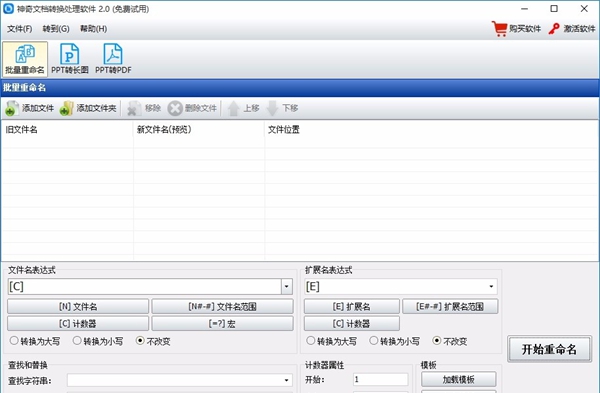This screenshot has height=393, width=600.
Task: Click the 添加文件 toolbar icon
Action: coord(11,108)
